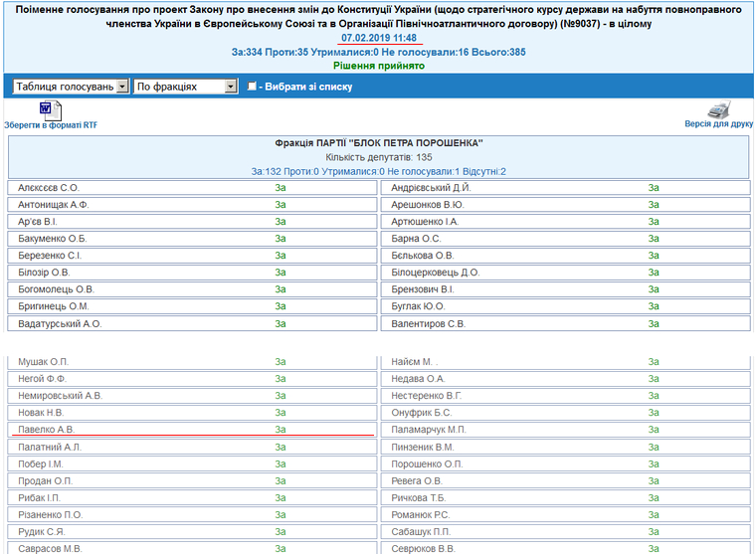Click the 'Рішення прийнято' status text
Viewport: 756px width, 554px height.
pos(378,66)
